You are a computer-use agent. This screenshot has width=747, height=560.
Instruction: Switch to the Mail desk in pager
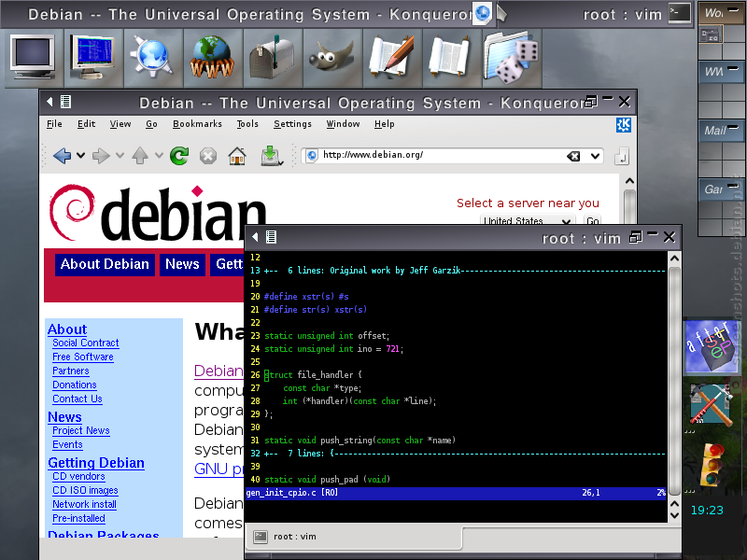[x=721, y=130]
